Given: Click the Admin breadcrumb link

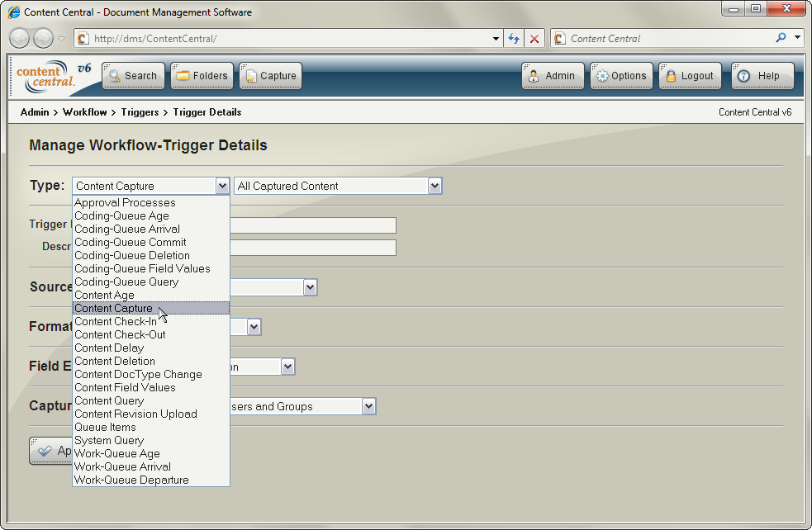Looking at the screenshot, I should tap(35, 112).
